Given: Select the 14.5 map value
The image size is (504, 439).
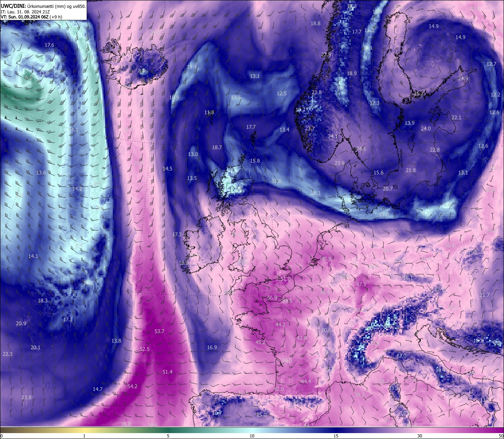Looking at the screenshot, I should [167, 169].
